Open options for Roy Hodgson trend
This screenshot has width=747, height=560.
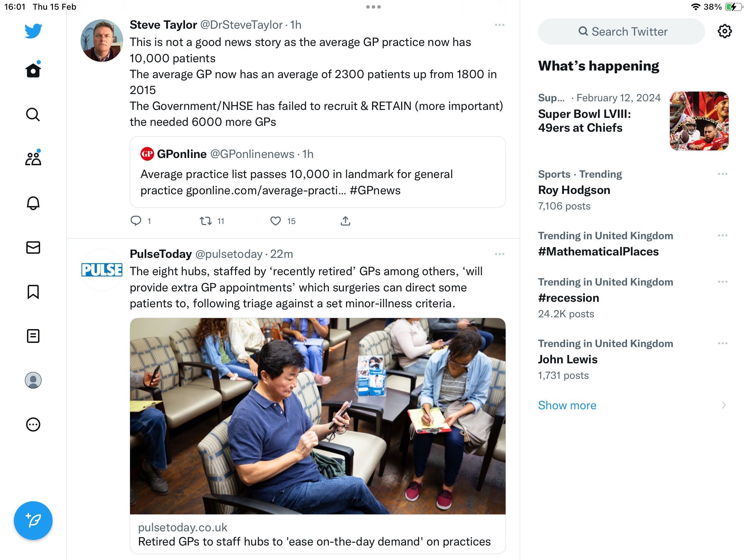[723, 174]
